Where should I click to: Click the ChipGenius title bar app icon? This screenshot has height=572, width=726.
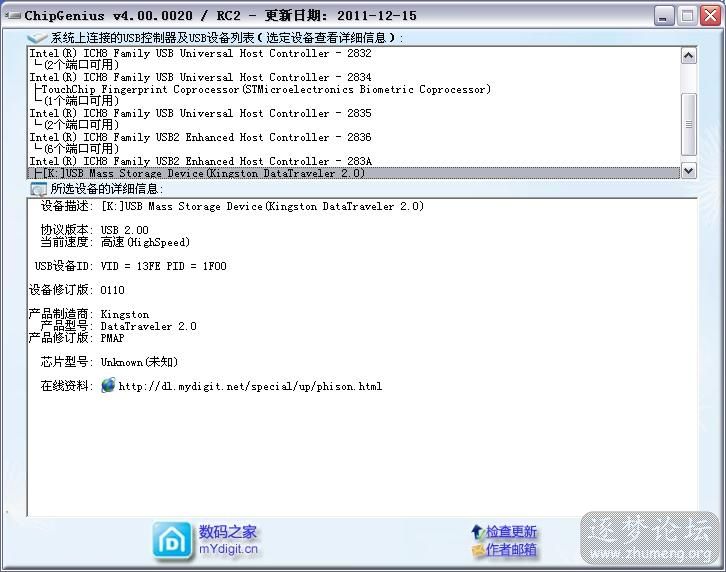[13, 16]
